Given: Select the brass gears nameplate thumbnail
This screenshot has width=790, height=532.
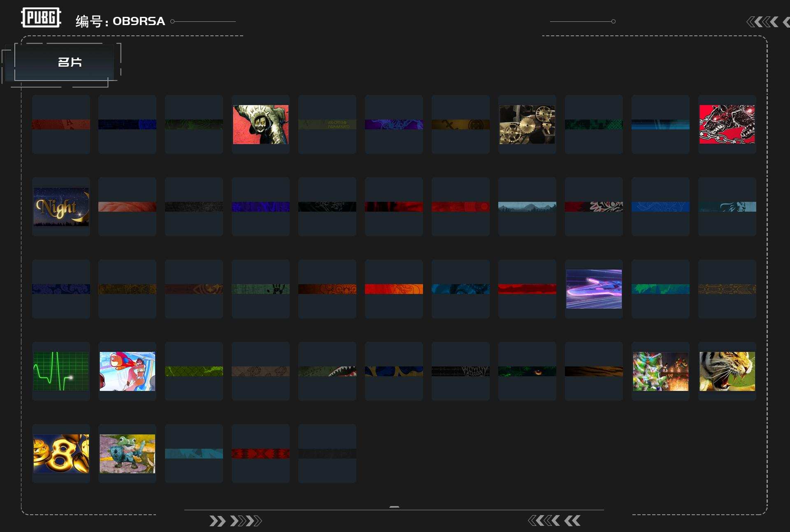Looking at the screenshot, I should 527,124.
